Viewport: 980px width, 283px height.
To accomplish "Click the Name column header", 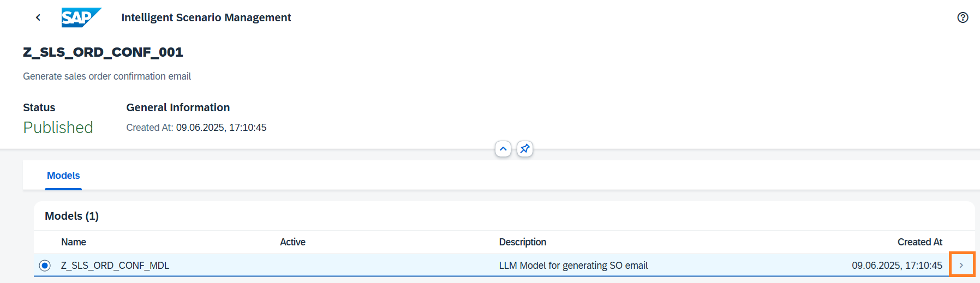I will coord(74,242).
